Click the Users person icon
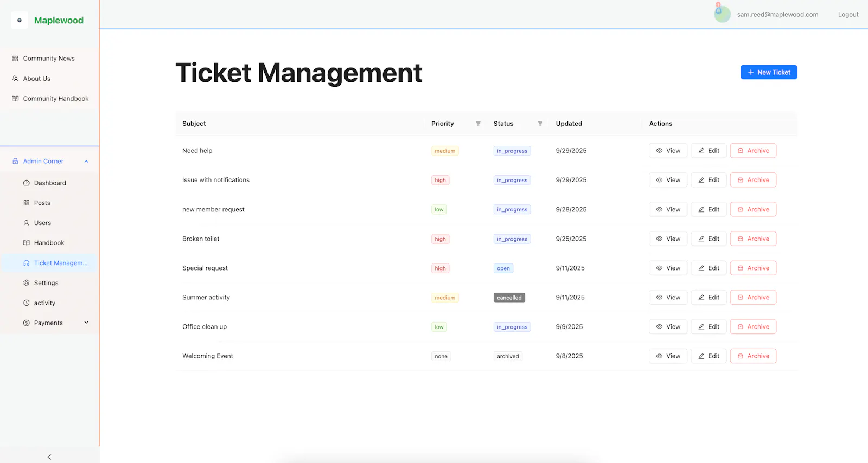 coord(26,223)
